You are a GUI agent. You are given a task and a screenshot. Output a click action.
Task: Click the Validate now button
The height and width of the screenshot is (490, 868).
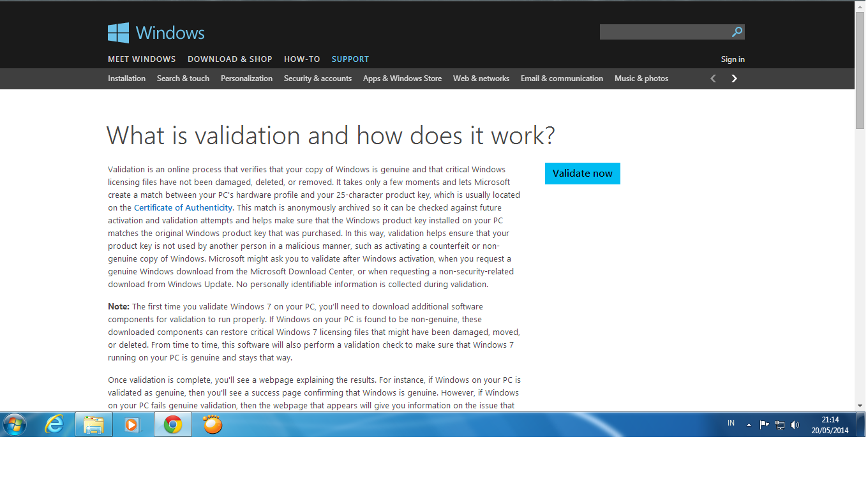point(583,174)
